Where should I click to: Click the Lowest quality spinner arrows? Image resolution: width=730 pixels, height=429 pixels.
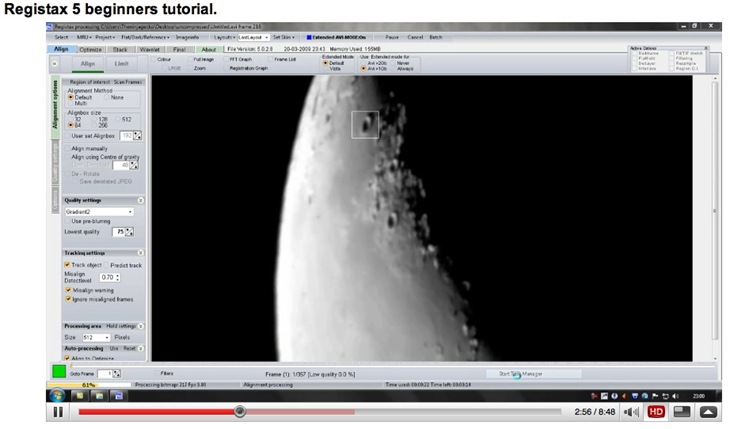pos(129,232)
